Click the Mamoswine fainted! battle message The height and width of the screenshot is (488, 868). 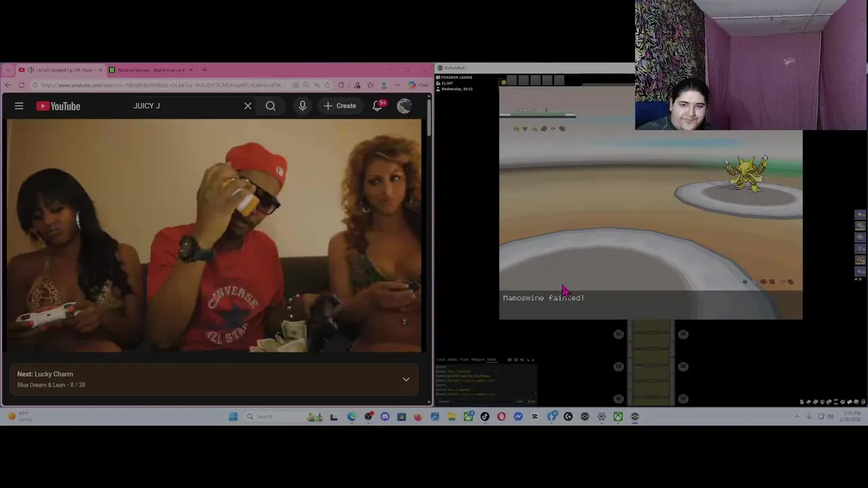(543, 298)
